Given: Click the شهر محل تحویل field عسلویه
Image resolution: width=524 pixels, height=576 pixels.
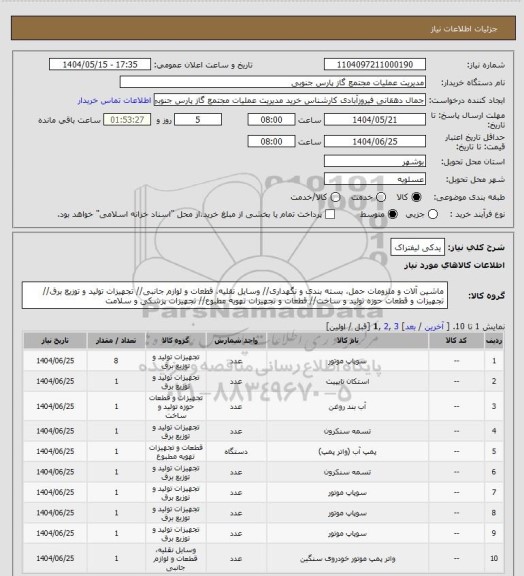Looking at the screenshot, I should (x=375, y=179).
